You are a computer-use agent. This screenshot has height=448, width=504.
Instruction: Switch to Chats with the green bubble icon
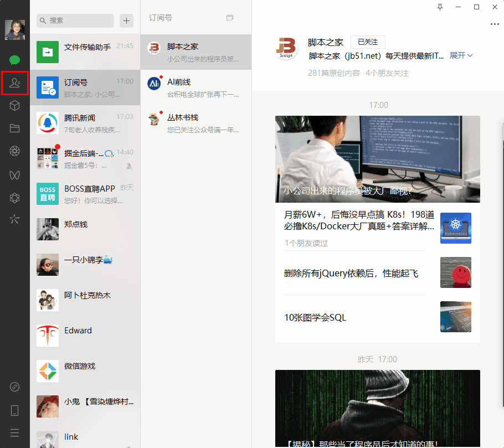[15, 60]
